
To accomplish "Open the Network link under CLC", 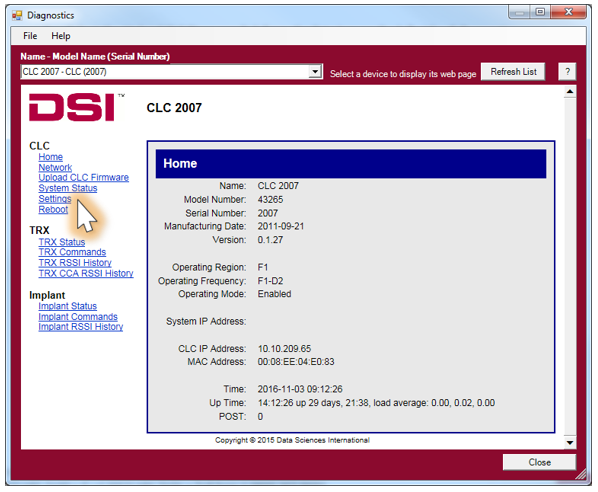I will point(55,167).
